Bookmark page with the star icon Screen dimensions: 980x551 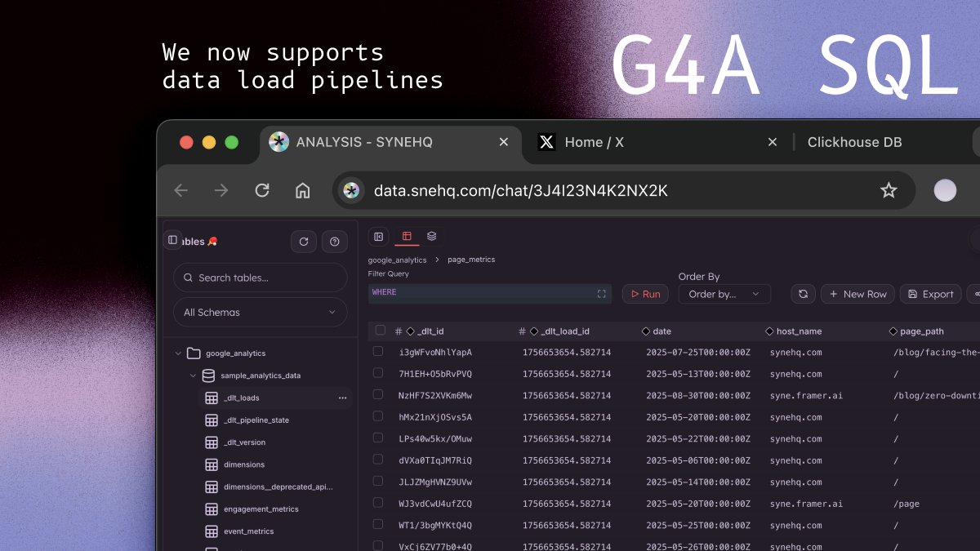889,190
